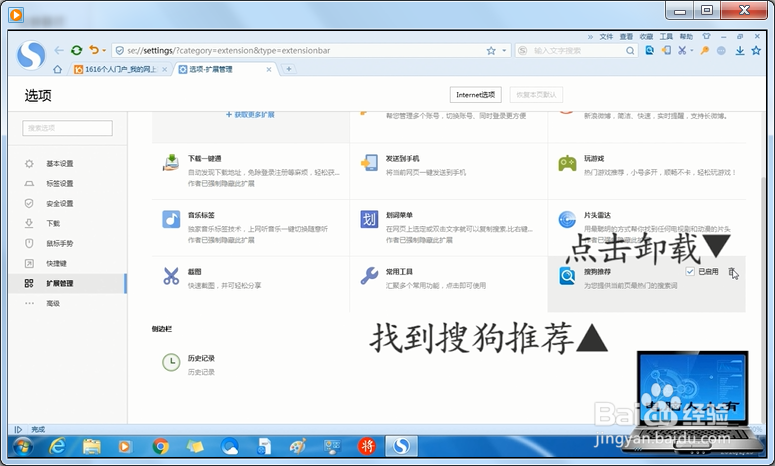Click the orange undo closed-tab arrow

(93, 49)
